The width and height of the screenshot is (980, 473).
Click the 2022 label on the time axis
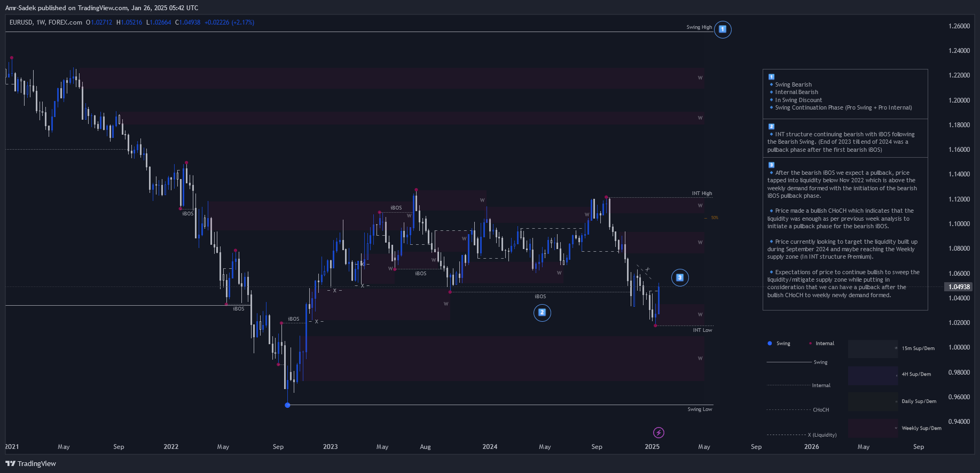pos(171,447)
